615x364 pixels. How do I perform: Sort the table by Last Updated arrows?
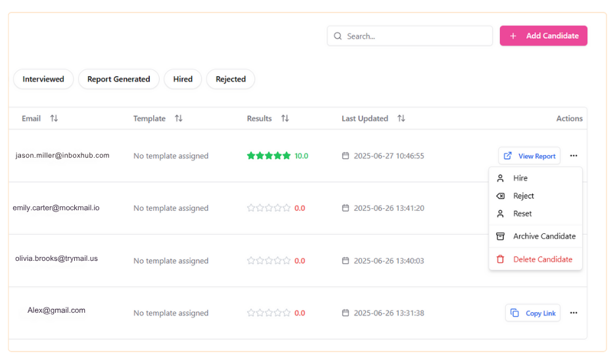pos(401,118)
